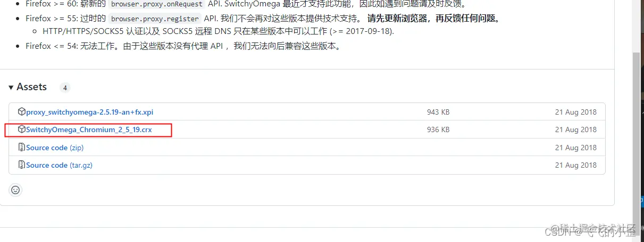The image size is (644, 242).
Task: Click the date on the Source code (tar.gz) row
Action: click(x=576, y=165)
